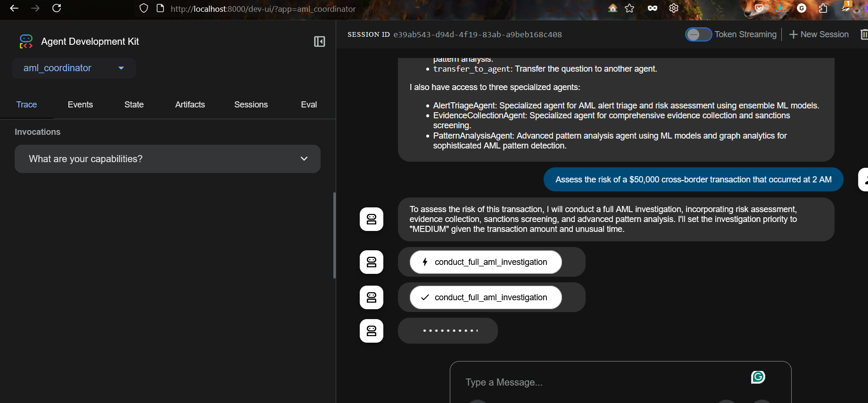Collapse the side panel

pos(319,41)
